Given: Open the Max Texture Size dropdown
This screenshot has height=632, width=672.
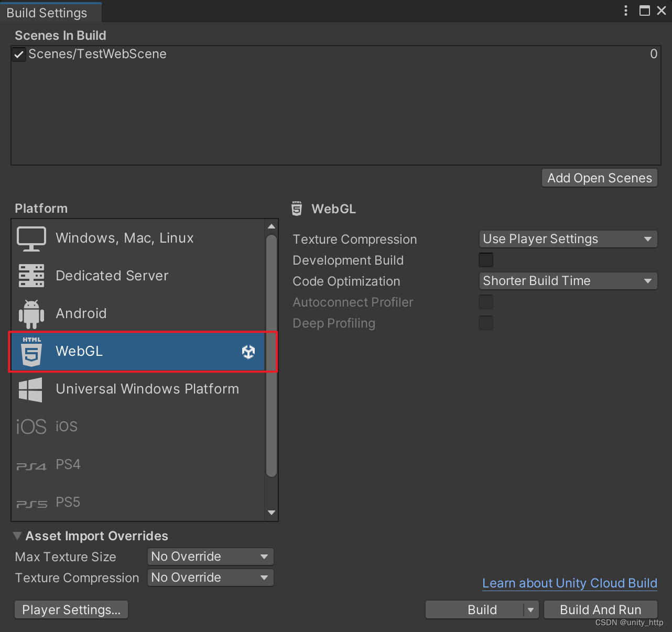Looking at the screenshot, I should tap(211, 557).
